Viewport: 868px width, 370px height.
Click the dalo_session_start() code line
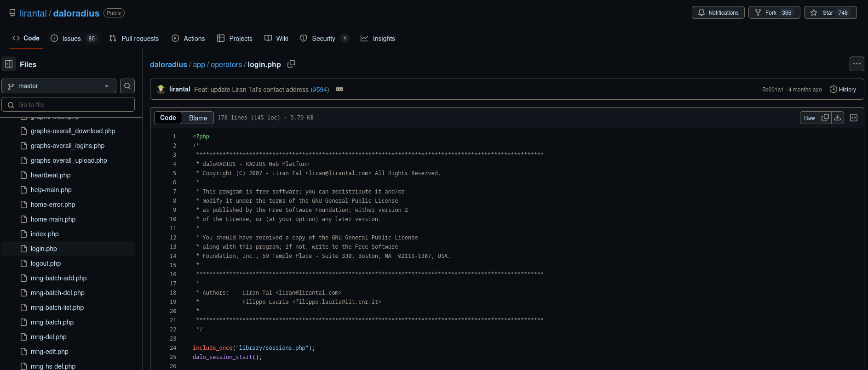[x=227, y=357]
